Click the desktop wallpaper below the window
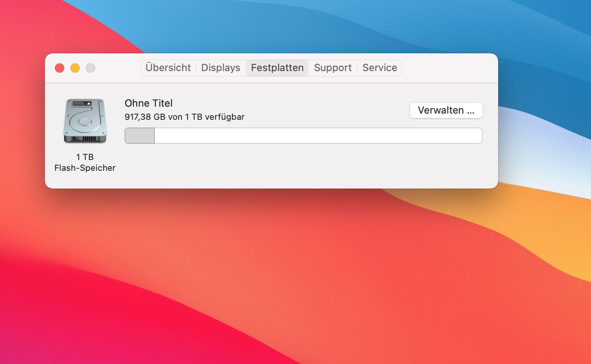Viewport: 591px width, 364px height. click(271, 270)
